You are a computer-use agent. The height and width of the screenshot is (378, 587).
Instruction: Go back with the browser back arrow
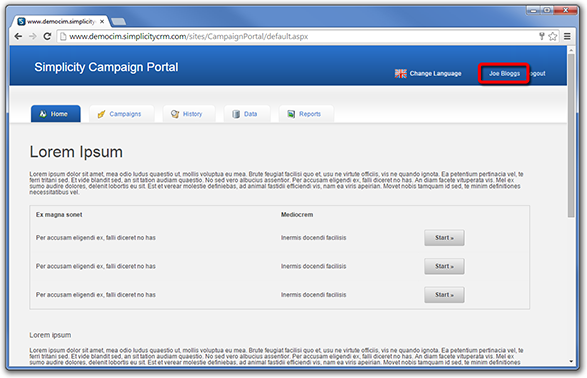(x=18, y=36)
